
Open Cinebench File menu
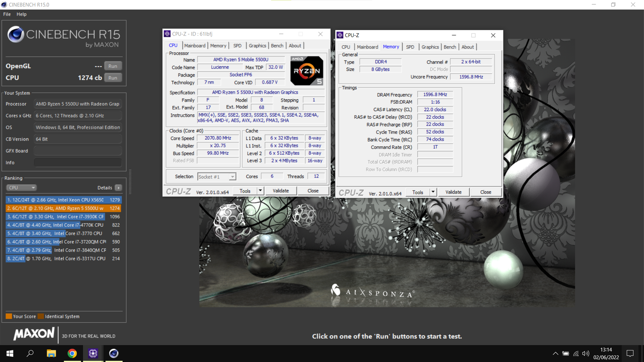click(7, 14)
